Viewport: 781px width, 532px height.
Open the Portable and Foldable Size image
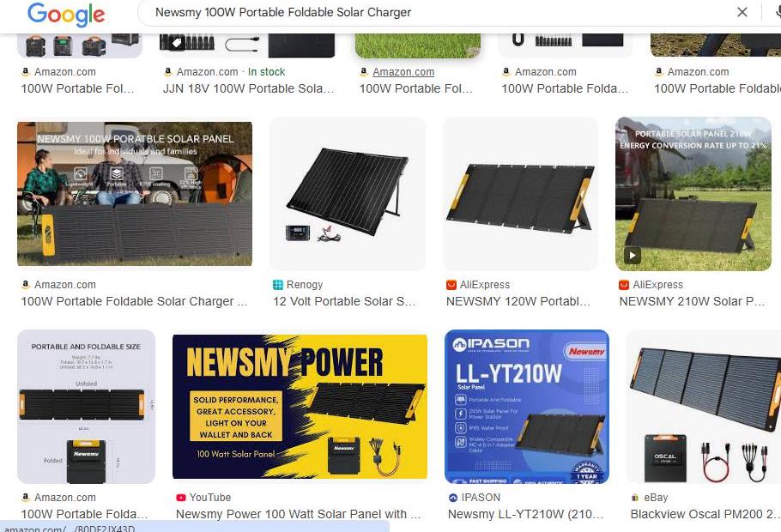point(86,407)
